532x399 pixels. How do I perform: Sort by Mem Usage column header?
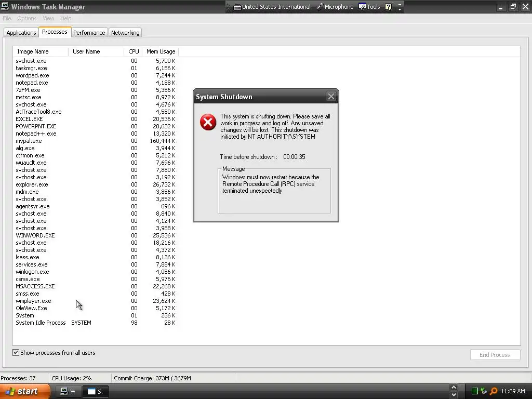click(161, 51)
